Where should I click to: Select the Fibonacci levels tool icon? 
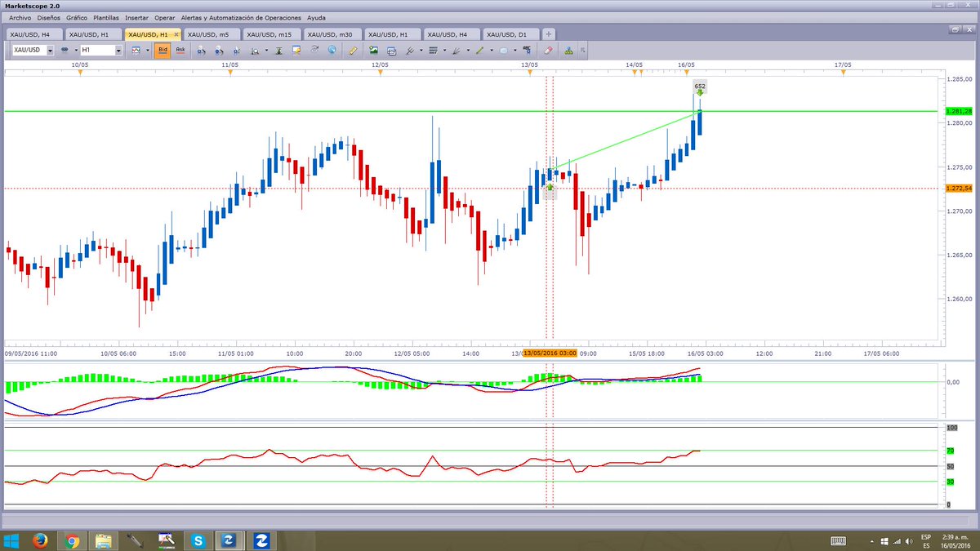tap(433, 50)
